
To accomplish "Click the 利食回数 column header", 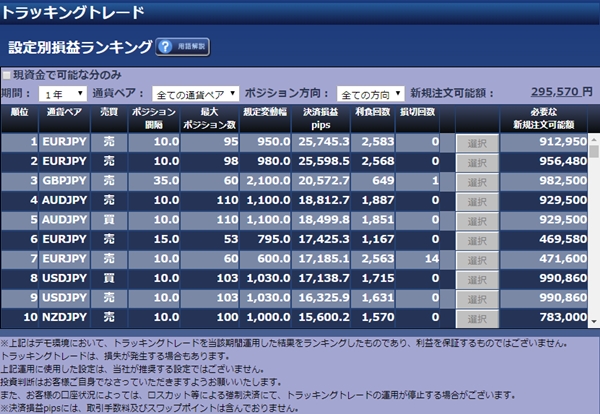I will coord(373,119).
